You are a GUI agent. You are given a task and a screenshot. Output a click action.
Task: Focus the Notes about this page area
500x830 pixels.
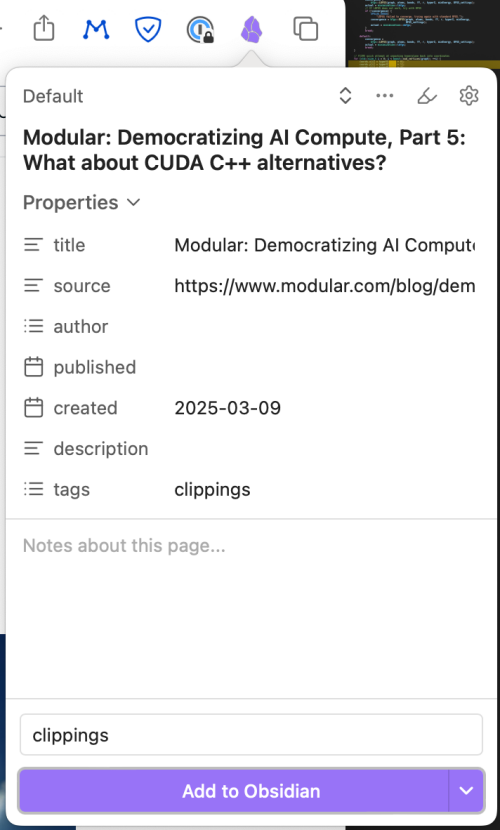coord(251,609)
